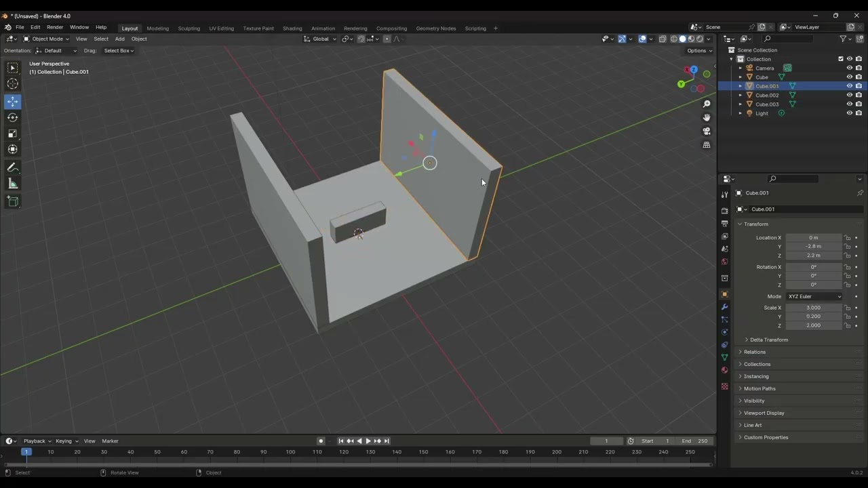Open the File menu
The height and width of the screenshot is (488, 868).
click(x=20, y=28)
